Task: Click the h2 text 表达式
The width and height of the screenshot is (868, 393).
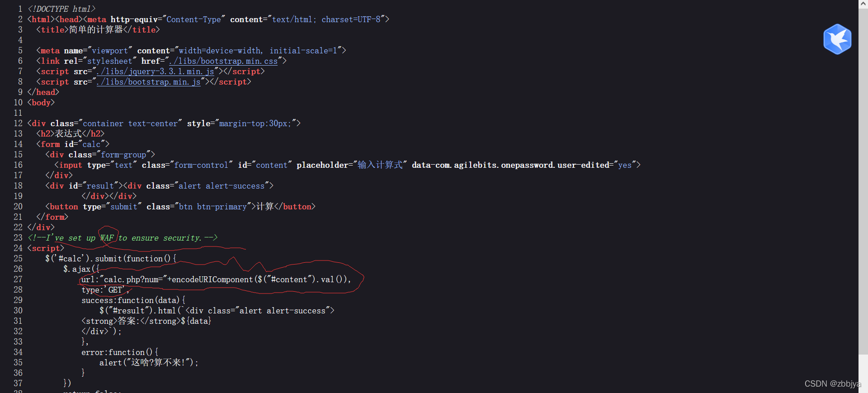Action: click(68, 134)
